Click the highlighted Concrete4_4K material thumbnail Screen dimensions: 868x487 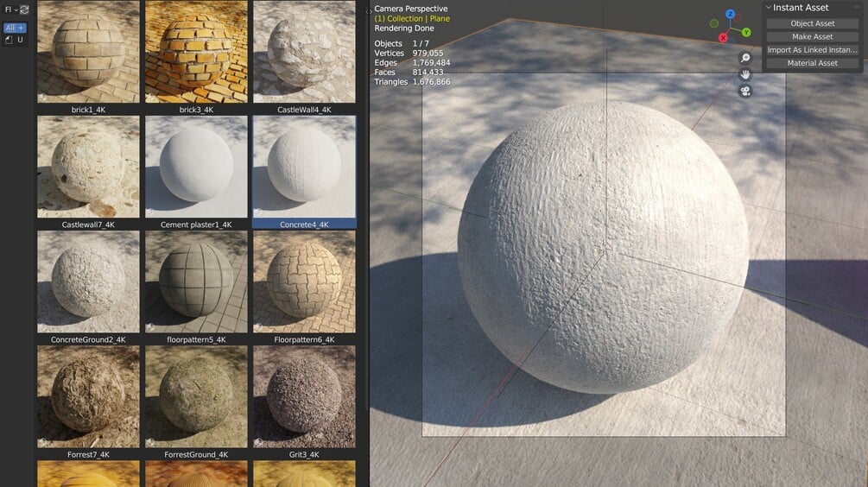coord(304,167)
